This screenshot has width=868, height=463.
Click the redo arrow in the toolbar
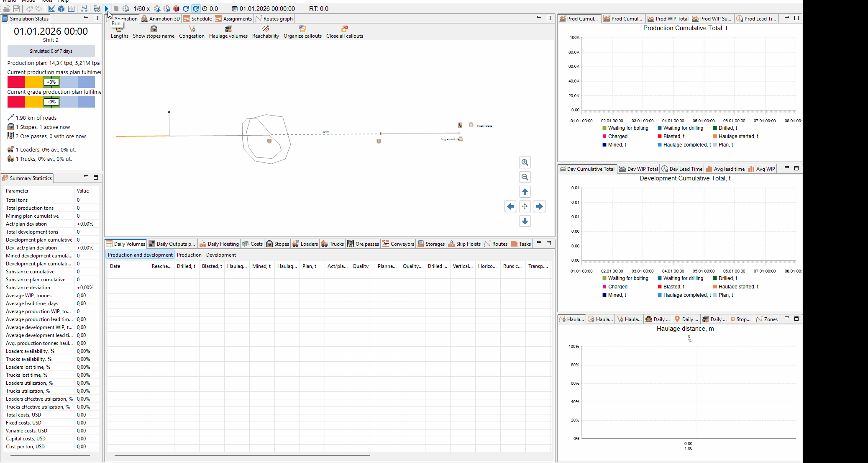38,8
